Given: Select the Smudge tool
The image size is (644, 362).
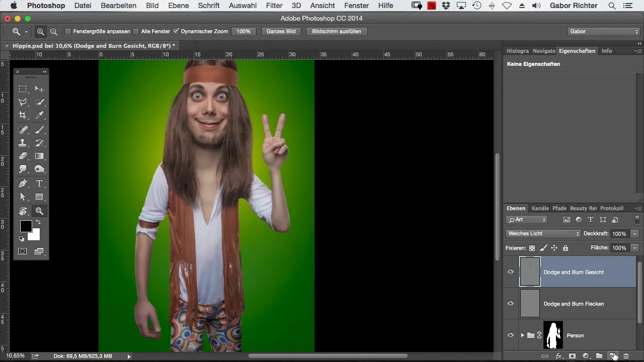Looking at the screenshot, I should coord(23,169).
